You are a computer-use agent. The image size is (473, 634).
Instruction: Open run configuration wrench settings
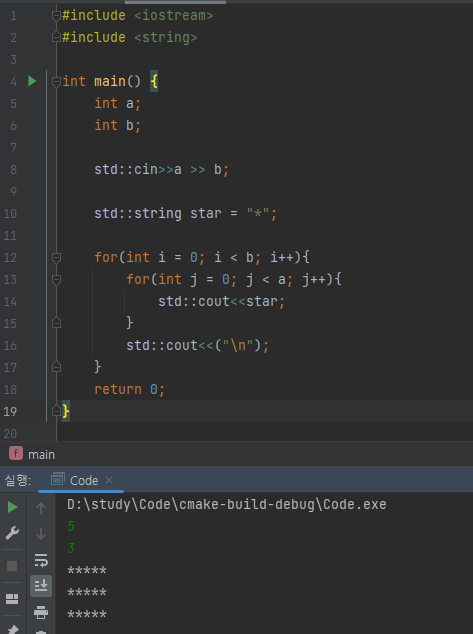(x=12, y=533)
